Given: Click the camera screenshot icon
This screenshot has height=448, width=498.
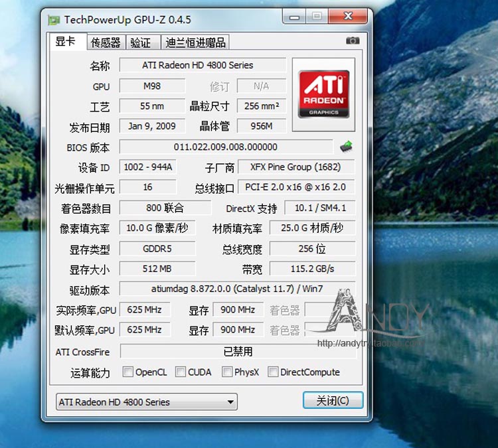Looking at the screenshot, I should tap(353, 40).
